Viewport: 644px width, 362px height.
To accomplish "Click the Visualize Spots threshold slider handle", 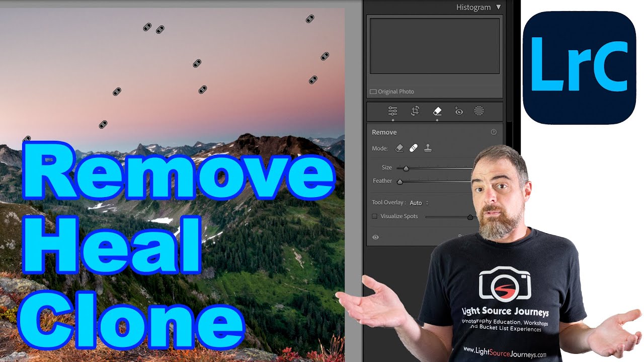I will click(x=470, y=217).
